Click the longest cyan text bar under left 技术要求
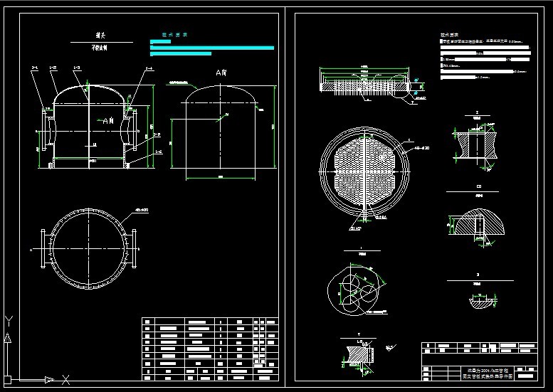The height and width of the screenshot is (392, 553). pos(212,48)
